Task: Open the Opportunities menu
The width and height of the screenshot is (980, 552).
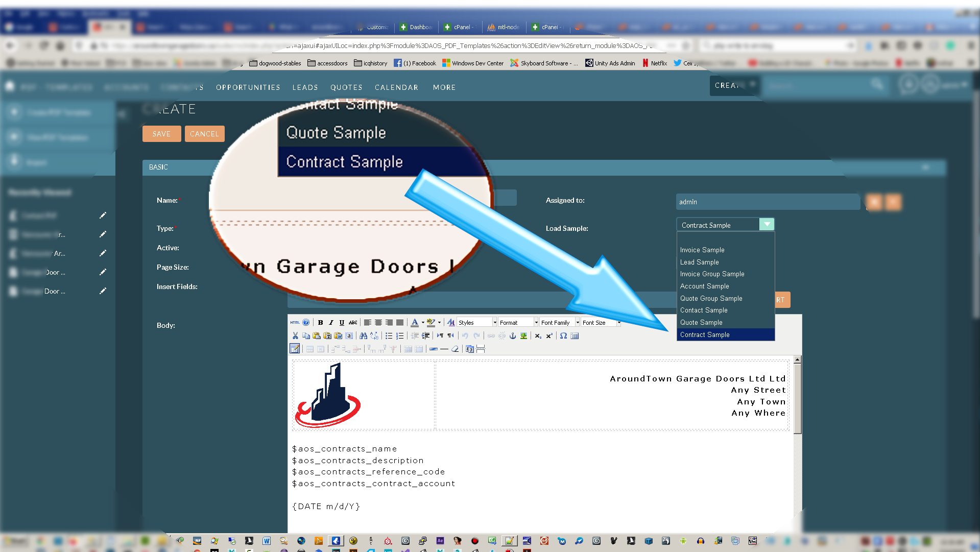Action: [248, 87]
